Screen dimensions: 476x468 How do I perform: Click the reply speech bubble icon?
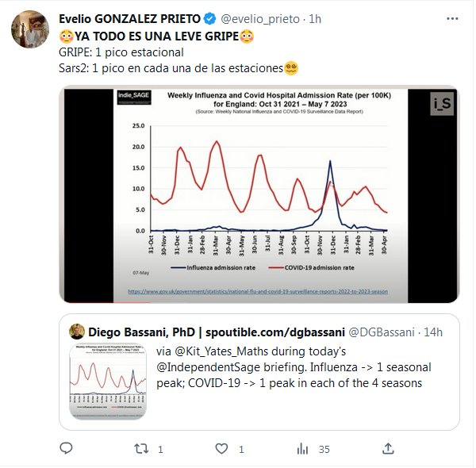(x=66, y=449)
